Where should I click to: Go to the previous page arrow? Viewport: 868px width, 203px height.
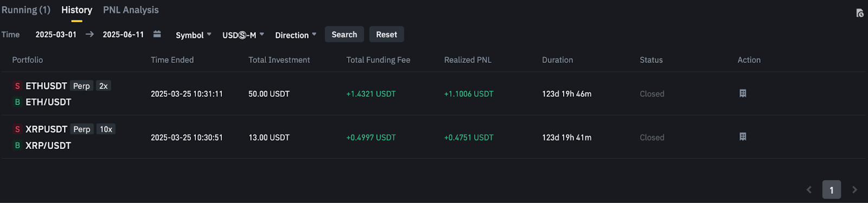point(809,189)
